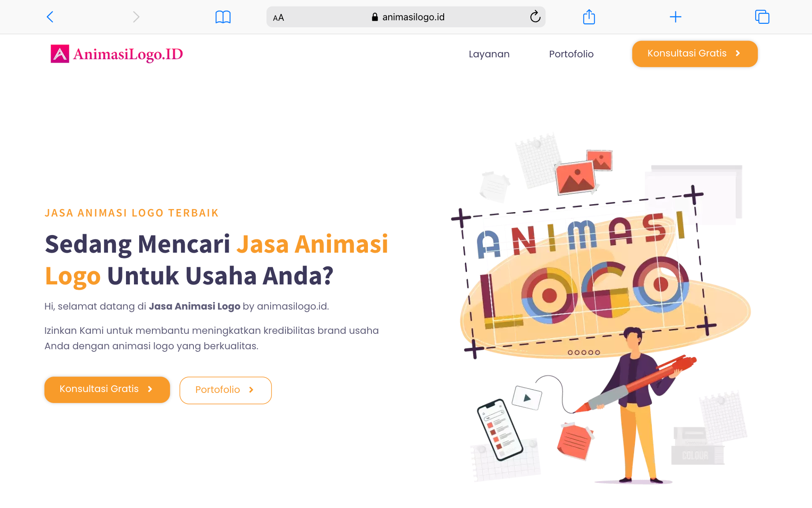The width and height of the screenshot is (812, 508).
Task: Click the chevron inside outlined Portofolio button
Action: (x=251, y=390)
